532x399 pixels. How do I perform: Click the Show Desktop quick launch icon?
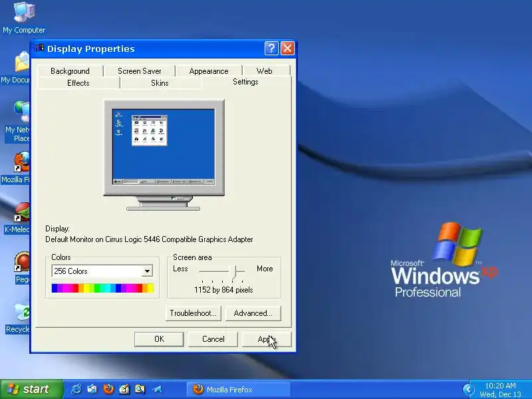pyautogui.click(x=92, y=389)
